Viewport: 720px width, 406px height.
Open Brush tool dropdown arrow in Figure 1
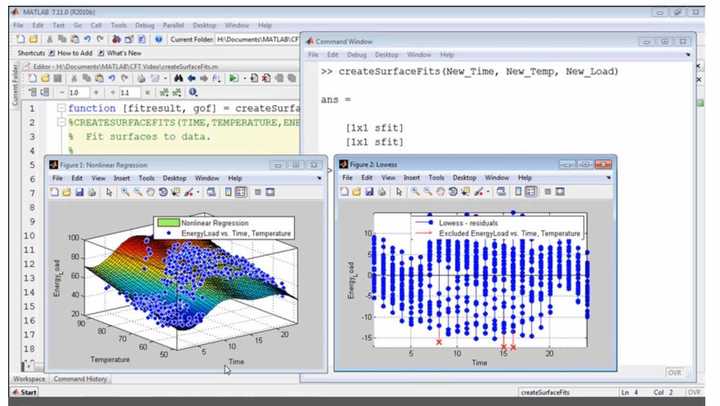click(198, 192)
